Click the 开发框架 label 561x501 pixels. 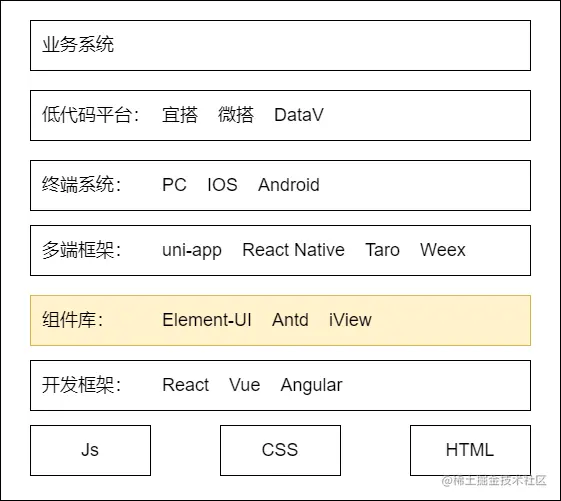(81, 385)
